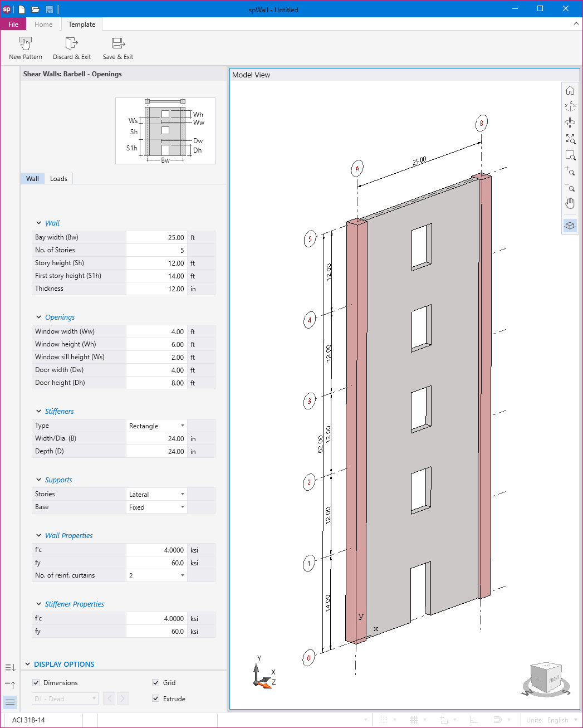Open the stiffener Type dropdown
The height and width of the screenshot is (728, 583).
156,426
